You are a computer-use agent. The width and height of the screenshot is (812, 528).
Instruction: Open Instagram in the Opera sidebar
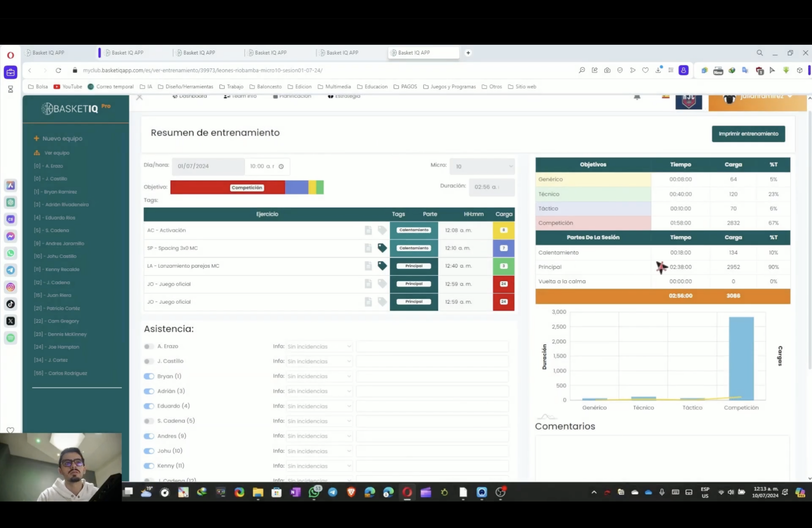tap(11, 287)
